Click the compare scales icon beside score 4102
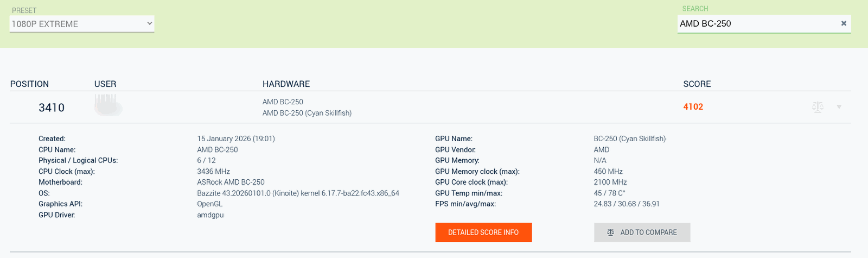This screenshot has width=868, height=258. [x=818, y=107]
